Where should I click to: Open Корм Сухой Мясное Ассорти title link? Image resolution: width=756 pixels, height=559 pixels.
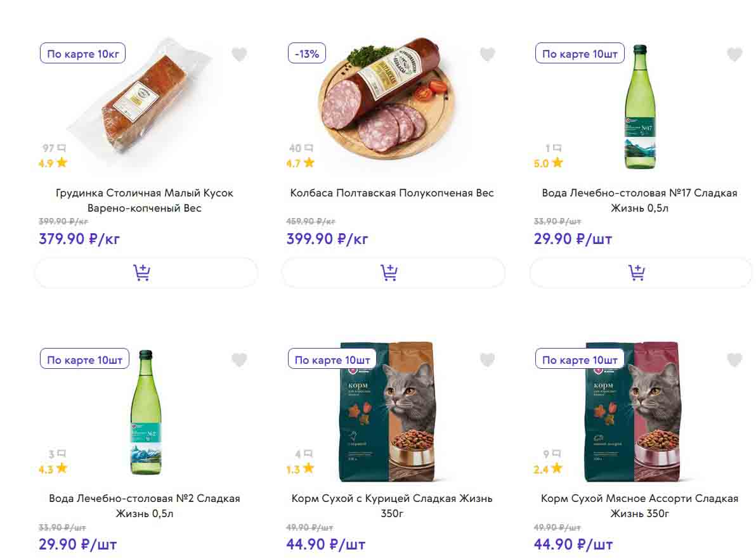(639, 506)
